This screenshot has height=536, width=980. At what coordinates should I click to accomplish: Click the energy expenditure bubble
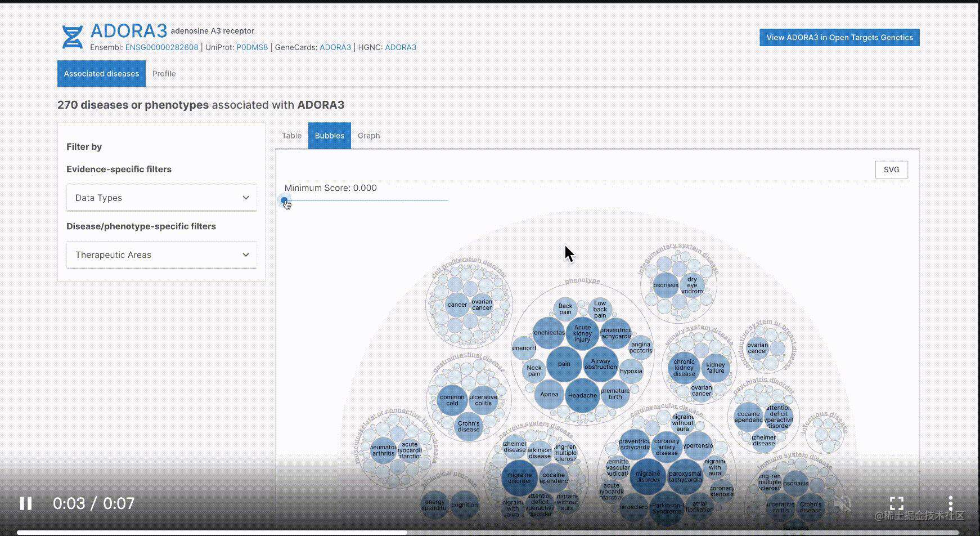pos(435,505)
